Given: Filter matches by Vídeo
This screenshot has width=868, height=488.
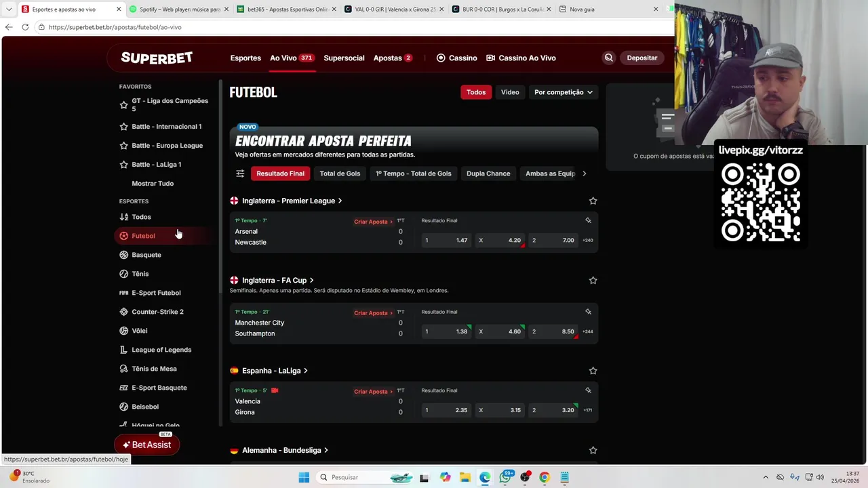Looking at the screenshot, I should tap(510, 92).
